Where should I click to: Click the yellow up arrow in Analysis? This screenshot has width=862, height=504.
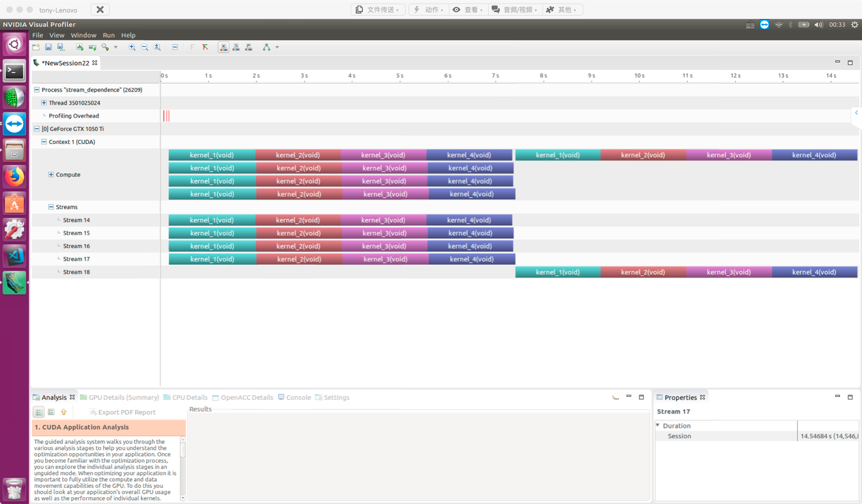pyautogui.click(x=63, y=412)
